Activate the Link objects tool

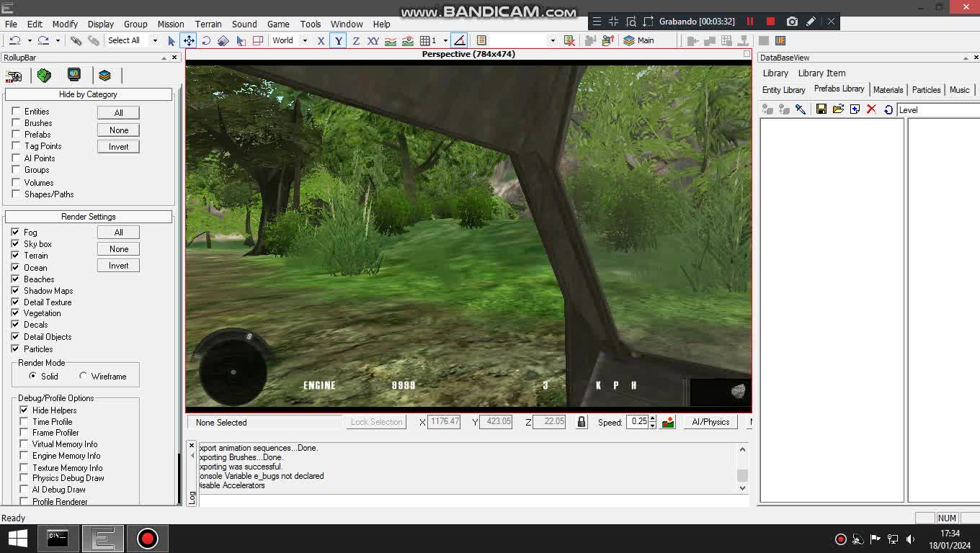point(241,41)
